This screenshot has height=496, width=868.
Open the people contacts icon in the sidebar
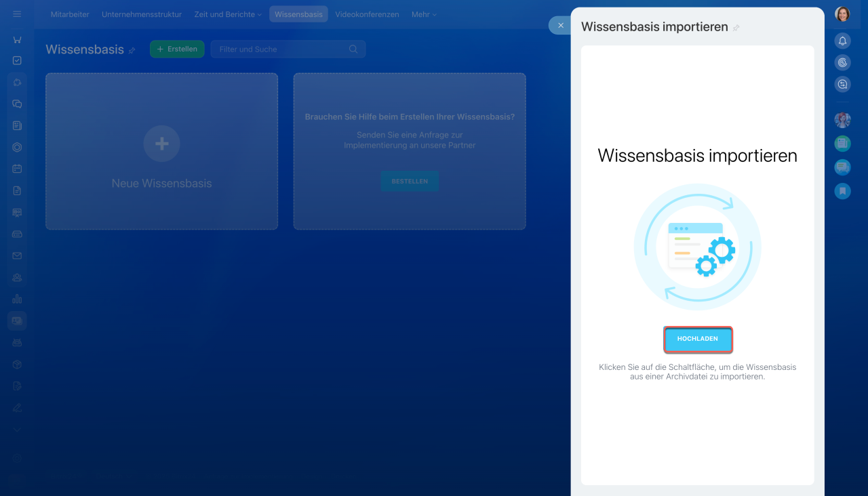17,277
